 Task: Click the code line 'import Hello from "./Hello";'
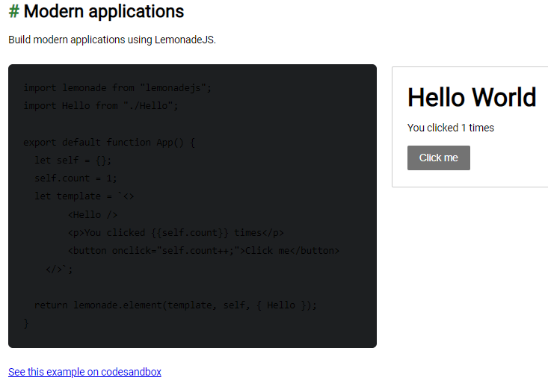(101, 106)
